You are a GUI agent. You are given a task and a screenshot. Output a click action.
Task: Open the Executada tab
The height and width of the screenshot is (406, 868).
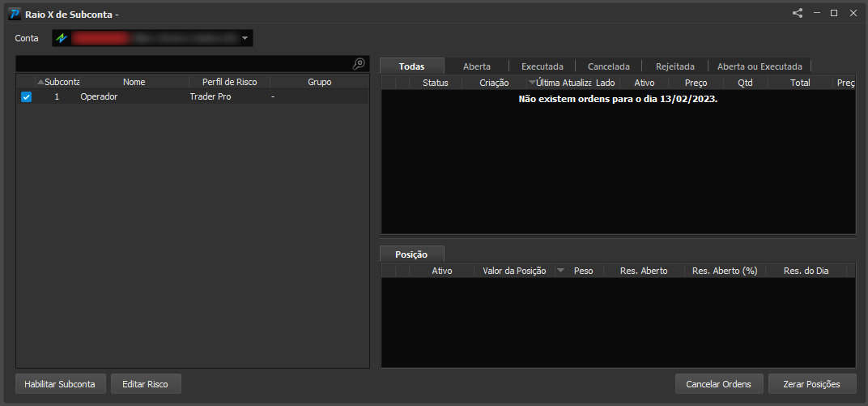click(542, 66)
